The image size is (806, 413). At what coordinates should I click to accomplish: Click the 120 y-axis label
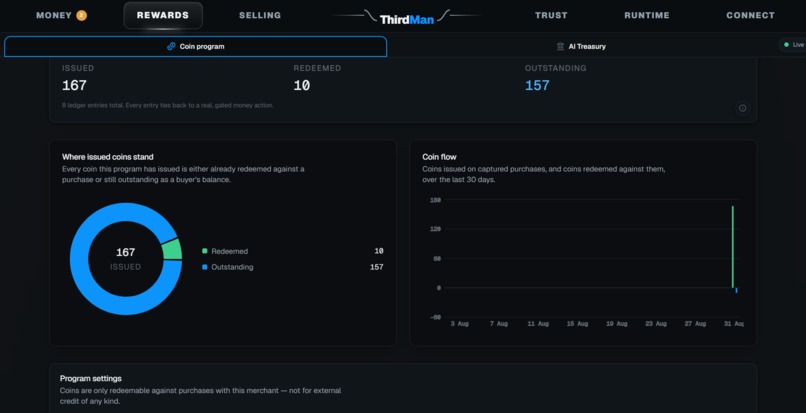click(x=435, y=229)
